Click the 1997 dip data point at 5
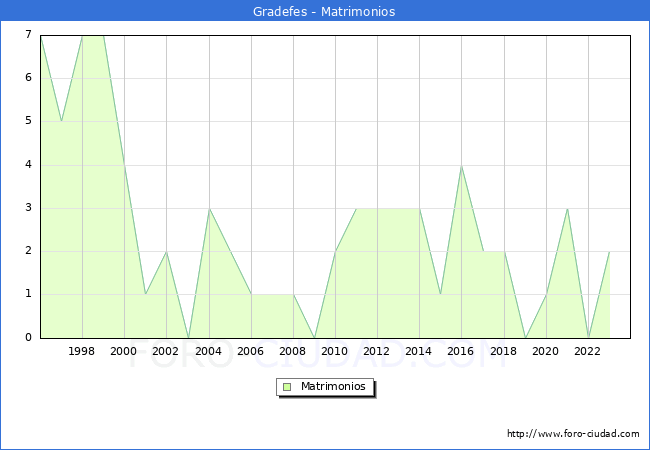 coord(62,121)
